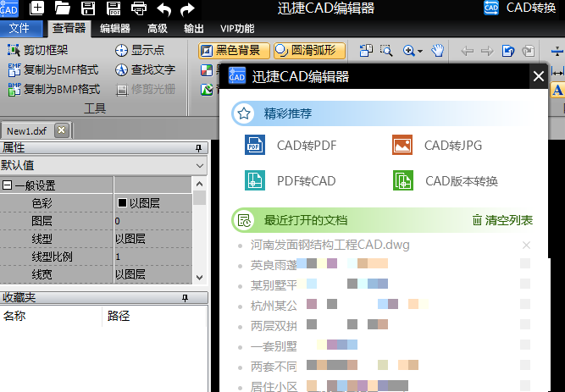Select the 线型 property value
The height and width of the screenshot is (392, 565).
click(x=153, y=239)
